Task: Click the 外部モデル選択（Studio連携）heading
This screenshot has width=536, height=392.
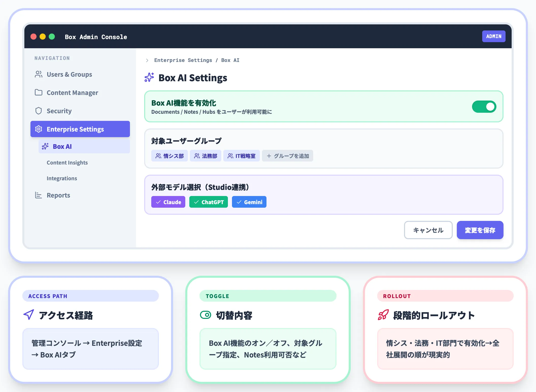Action: pos(200,187)
